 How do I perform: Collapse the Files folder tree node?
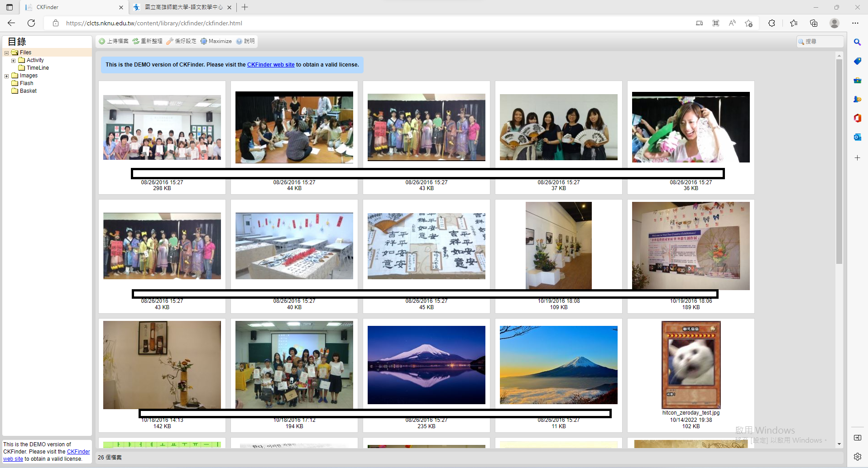(x=6, y=53)
